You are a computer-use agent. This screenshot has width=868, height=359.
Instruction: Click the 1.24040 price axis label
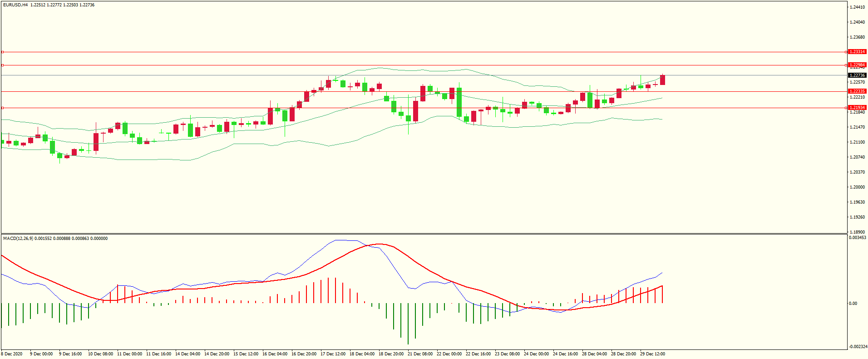point(857,22)
